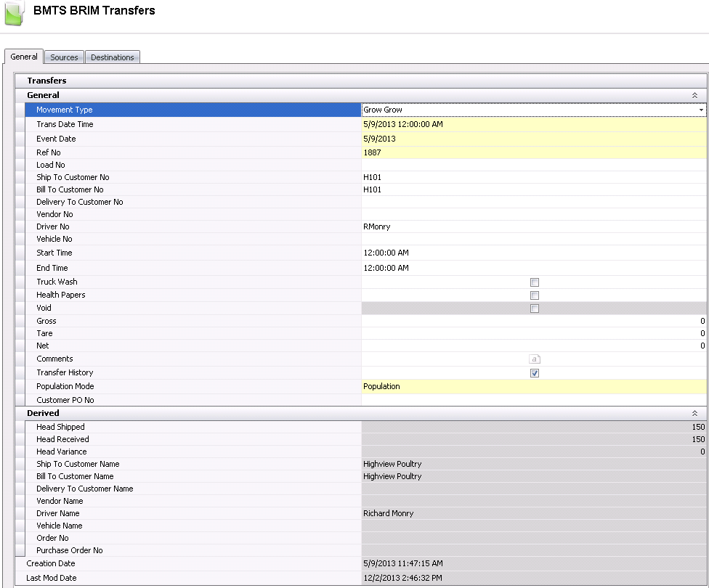709x588 pixels.
Task: Open the Comments text editor icon
Action: 534,359
